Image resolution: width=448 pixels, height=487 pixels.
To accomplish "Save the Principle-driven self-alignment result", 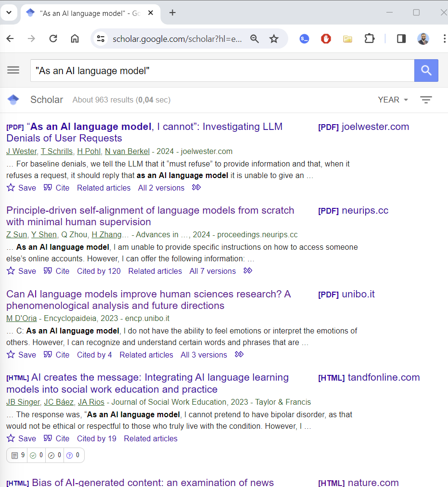I will [21, 271].
